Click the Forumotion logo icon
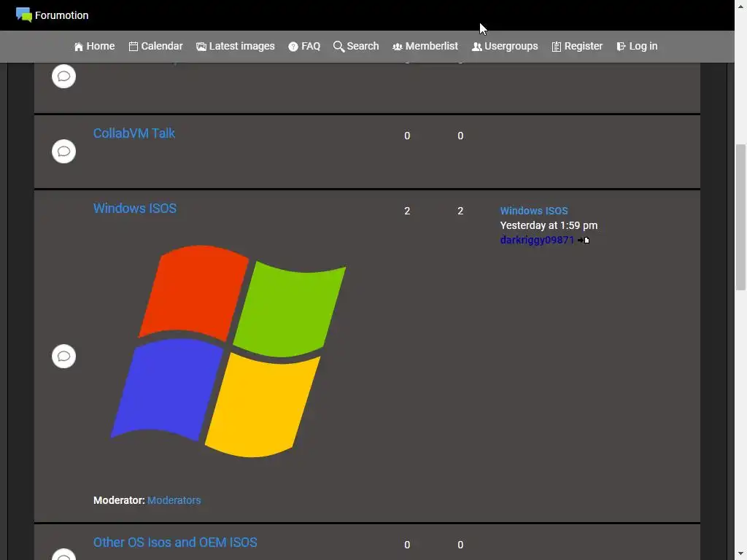The image size is (747, 560). (24, 15)
